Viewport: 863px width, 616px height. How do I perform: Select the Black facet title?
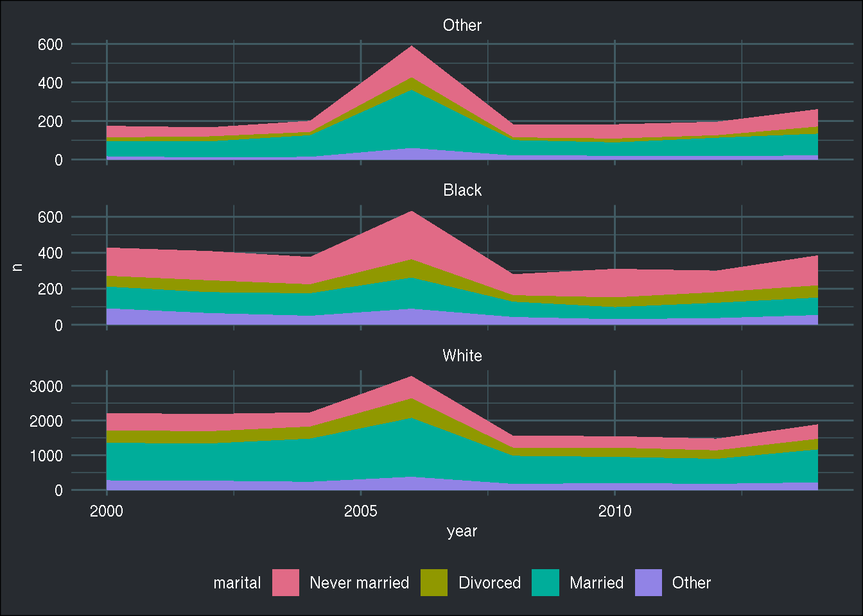click(x=462, y=190)
